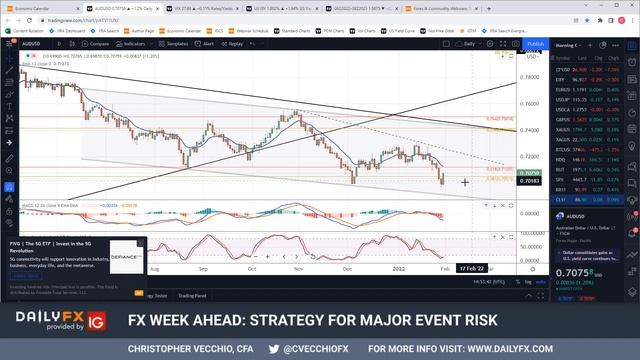Open the Trading Panel tab

point(192,296)
